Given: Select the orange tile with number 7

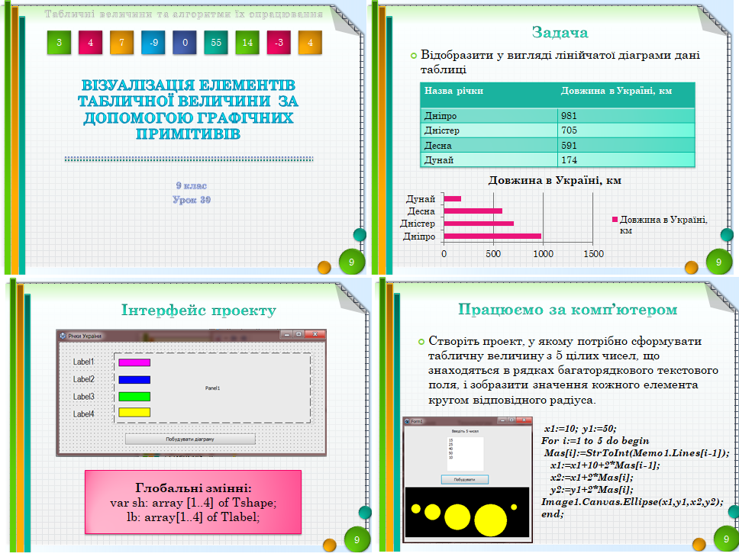Looking at the screenshot, I should [121, 43].
